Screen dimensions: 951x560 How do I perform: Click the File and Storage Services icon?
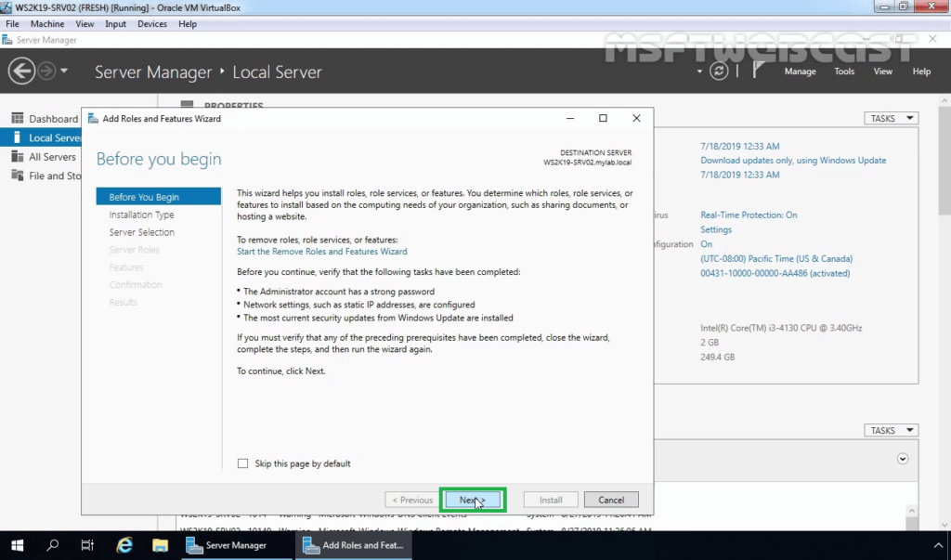click(x=17, y=176)
